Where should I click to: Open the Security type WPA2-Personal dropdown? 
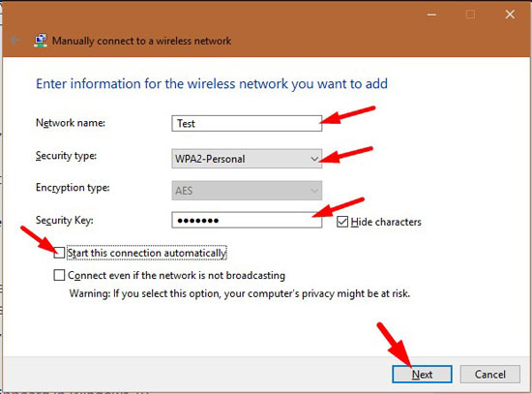click(x=247, y=159)
